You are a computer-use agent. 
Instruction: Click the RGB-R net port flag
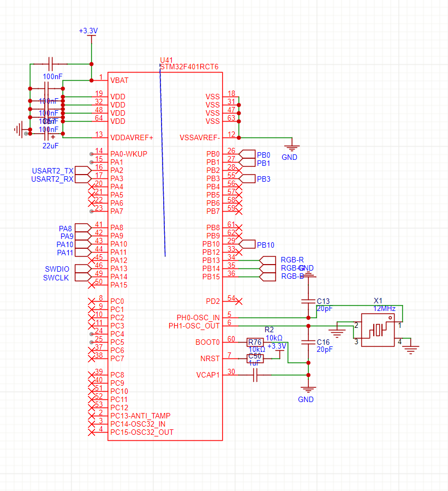(267, 260)
